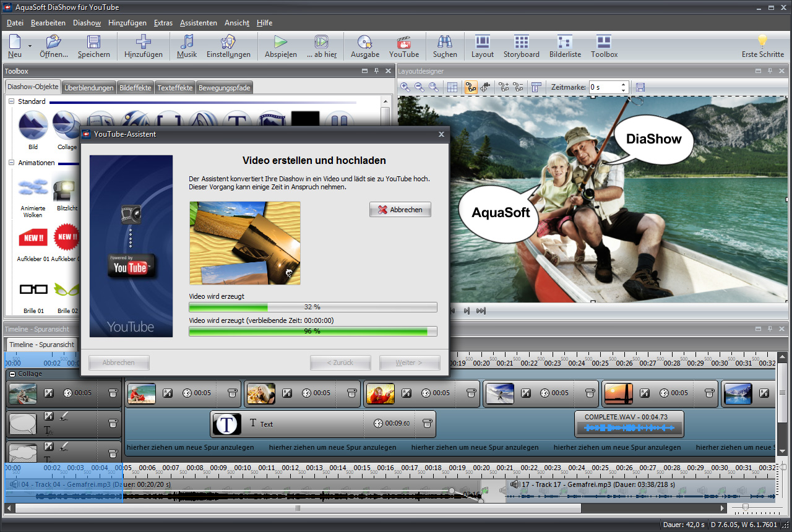Screen dimensions: 792x532
Task: Open the Assistenten menu
Action: click(198, 23)
